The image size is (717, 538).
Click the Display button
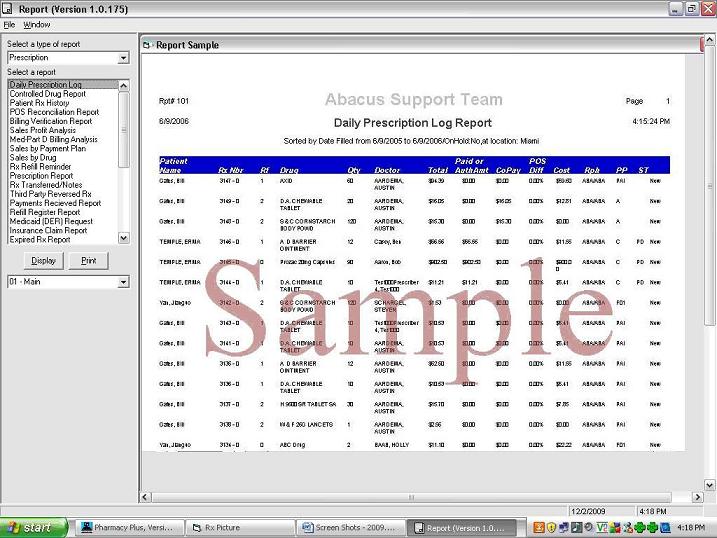43,261
